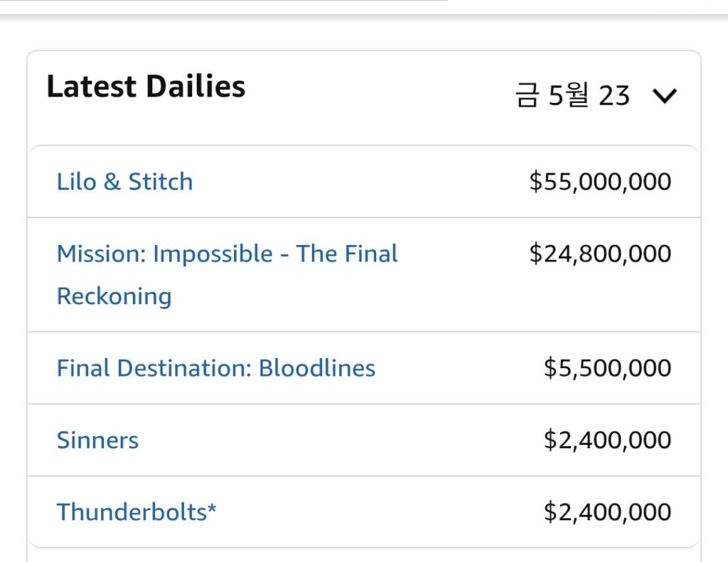Click the $24,800,000 gross amount
This screenshot has width=728, height=562.
[x=600, y=254]
